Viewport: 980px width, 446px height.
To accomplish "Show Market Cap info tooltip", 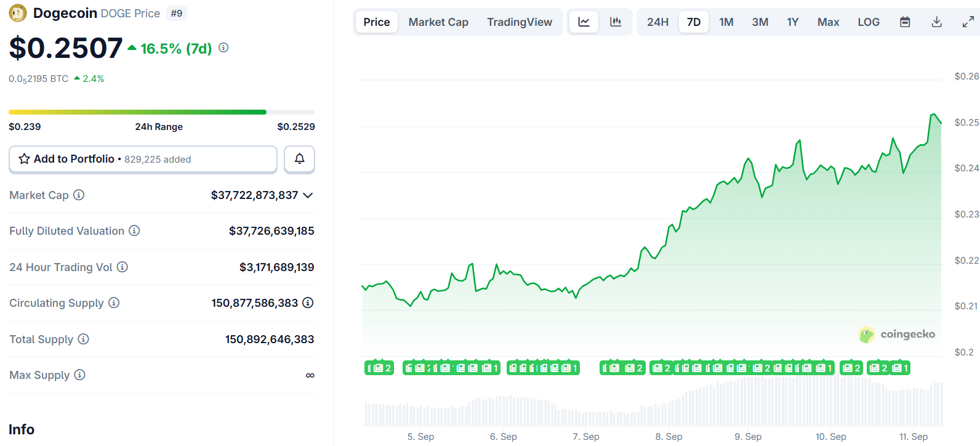I will point(79,195).
